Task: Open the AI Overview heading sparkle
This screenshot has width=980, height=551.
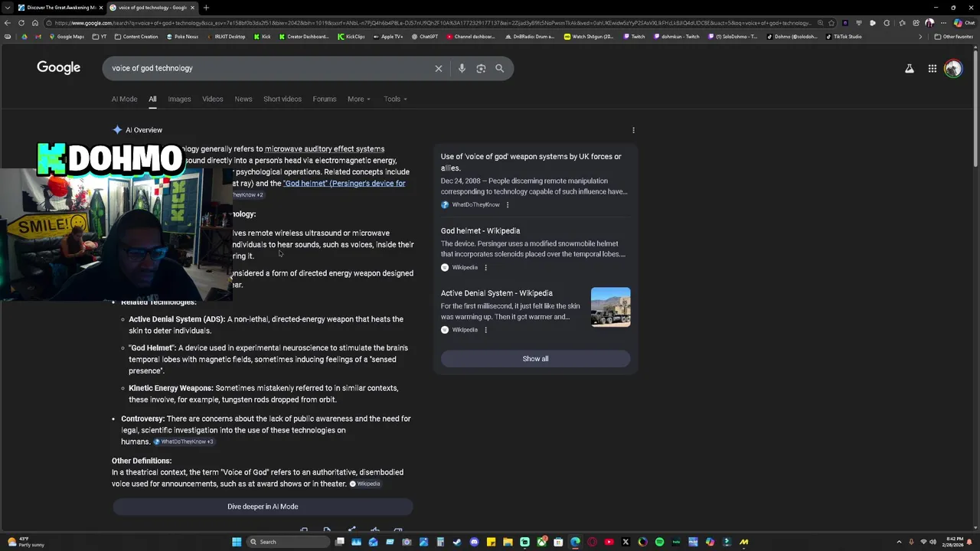Action: [117, 130]
